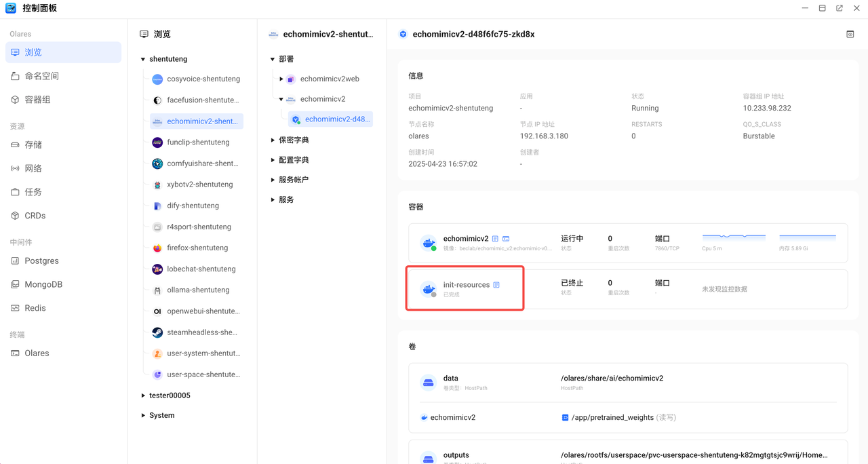Expand the 保密字典 section

tap(273, 140)
